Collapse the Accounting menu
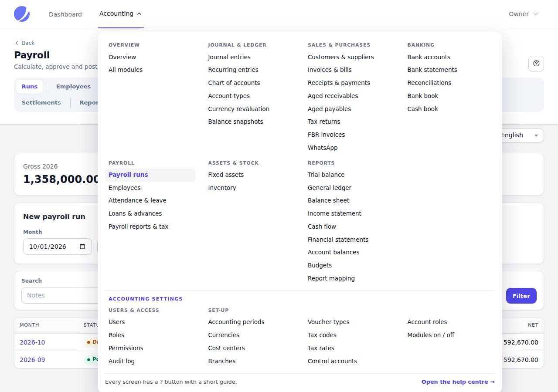This screenshot has width=558, height=392. tap(121, 14)
